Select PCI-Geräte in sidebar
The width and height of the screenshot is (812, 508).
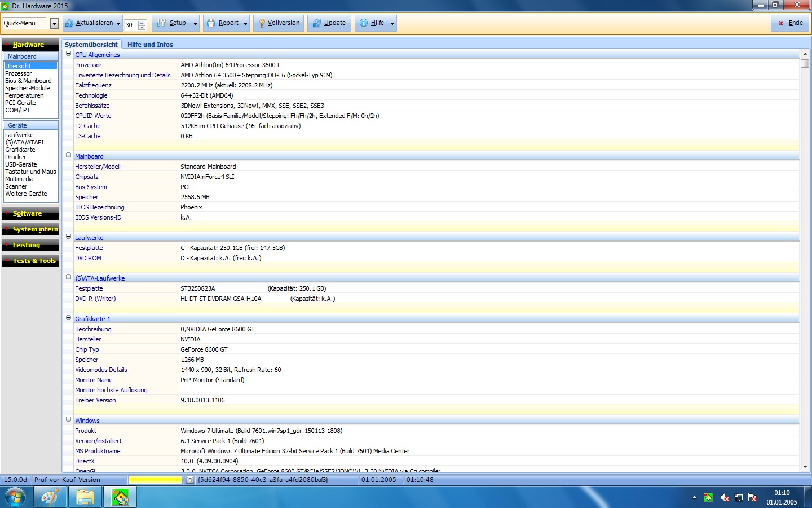click(20, 103)
